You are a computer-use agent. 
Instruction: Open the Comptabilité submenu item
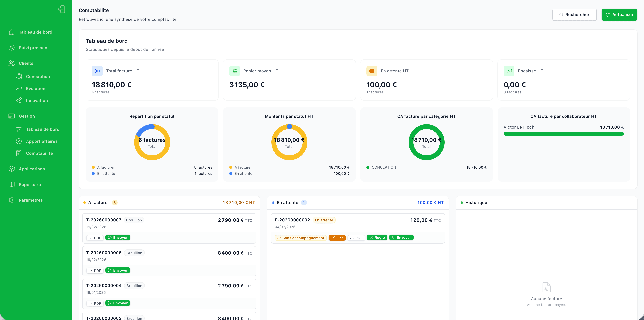click(x=39, y=153)
